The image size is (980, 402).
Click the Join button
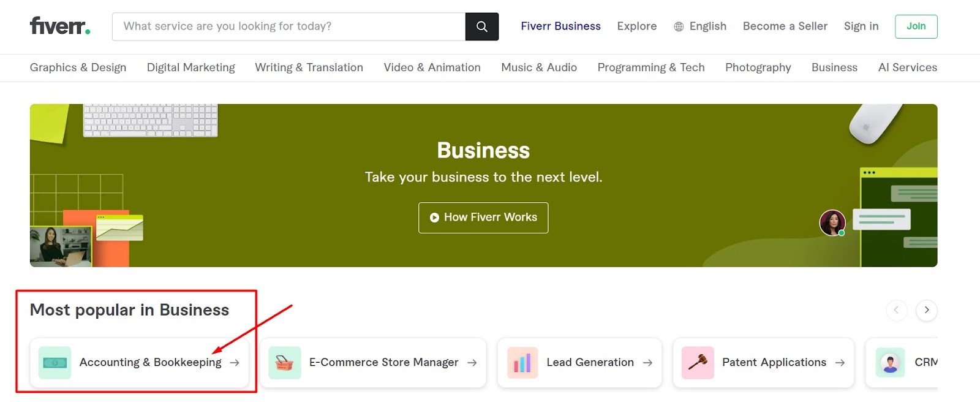point(916,26)
